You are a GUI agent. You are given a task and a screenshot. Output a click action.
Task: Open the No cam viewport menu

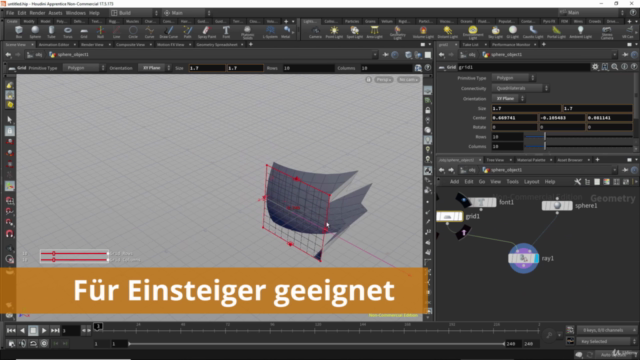[408, 80]
